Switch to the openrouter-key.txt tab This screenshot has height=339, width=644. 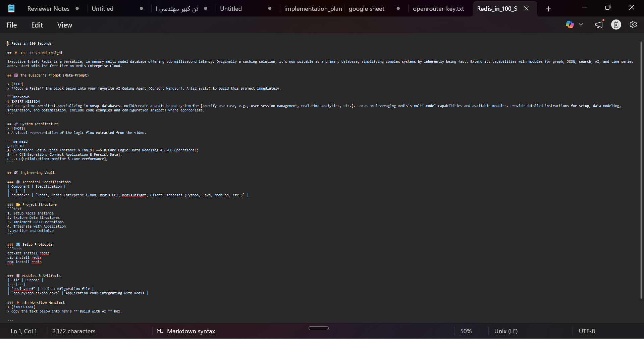439,9
